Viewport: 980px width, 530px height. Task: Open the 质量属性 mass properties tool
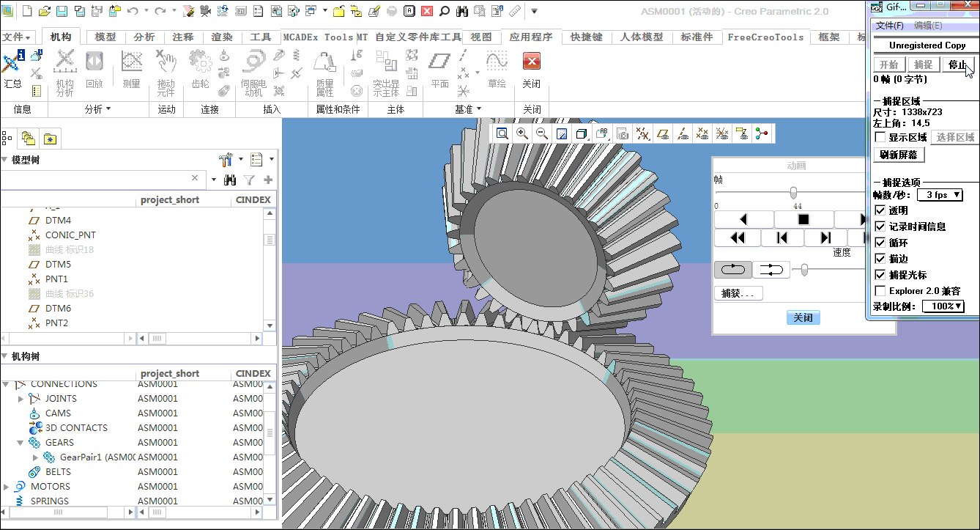coord(324,73)
